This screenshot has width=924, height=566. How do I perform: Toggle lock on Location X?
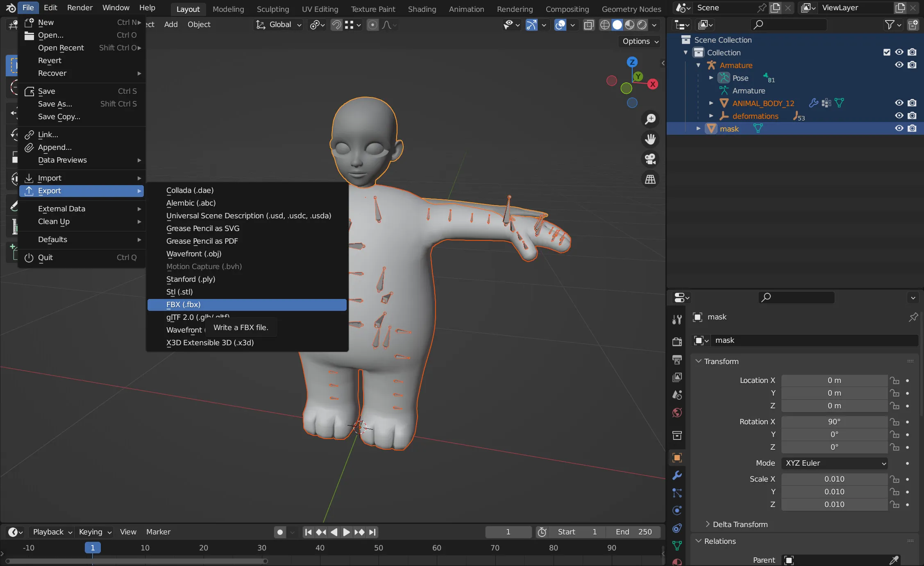tap(894, 380)
